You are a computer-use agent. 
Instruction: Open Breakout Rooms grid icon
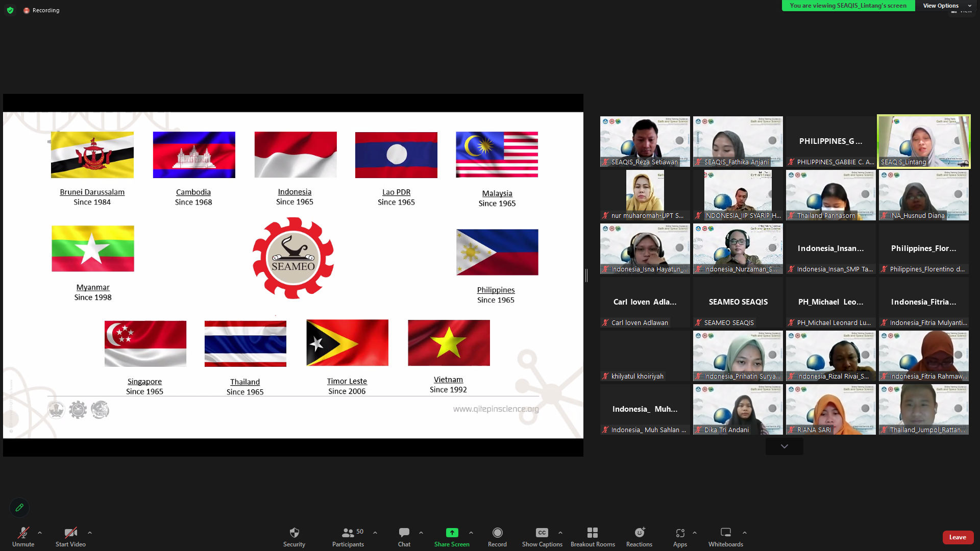click(592, 533)
